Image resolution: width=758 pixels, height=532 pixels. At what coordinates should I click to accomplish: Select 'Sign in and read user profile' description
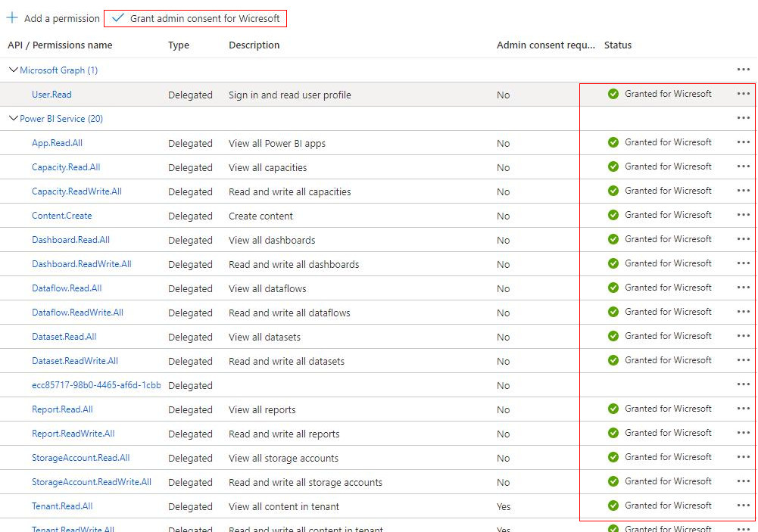tap(290, 95)
